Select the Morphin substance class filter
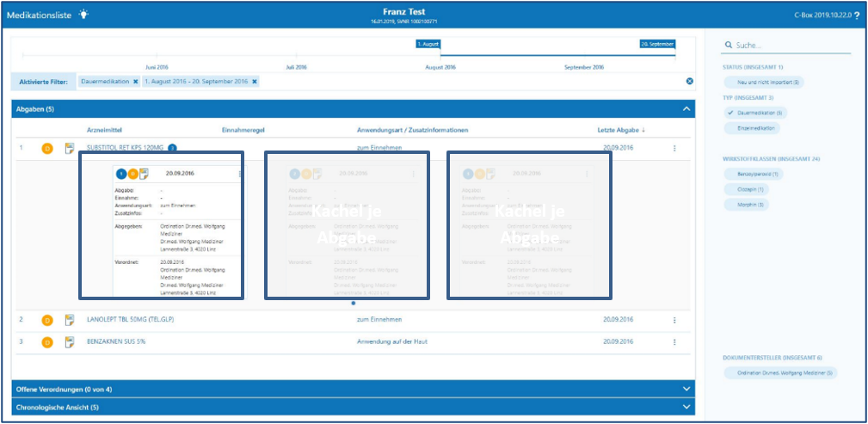Viewport: 868px width, 424px height. [x=746, y=205]
